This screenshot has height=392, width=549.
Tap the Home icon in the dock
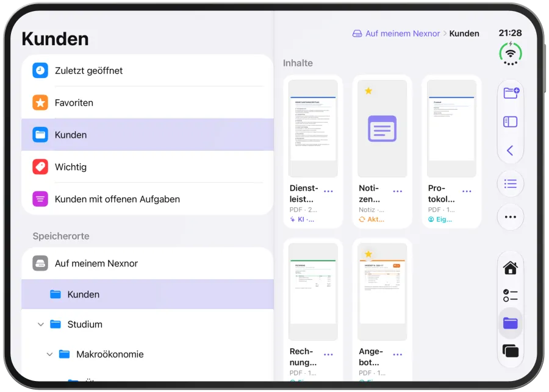[511, 268]
